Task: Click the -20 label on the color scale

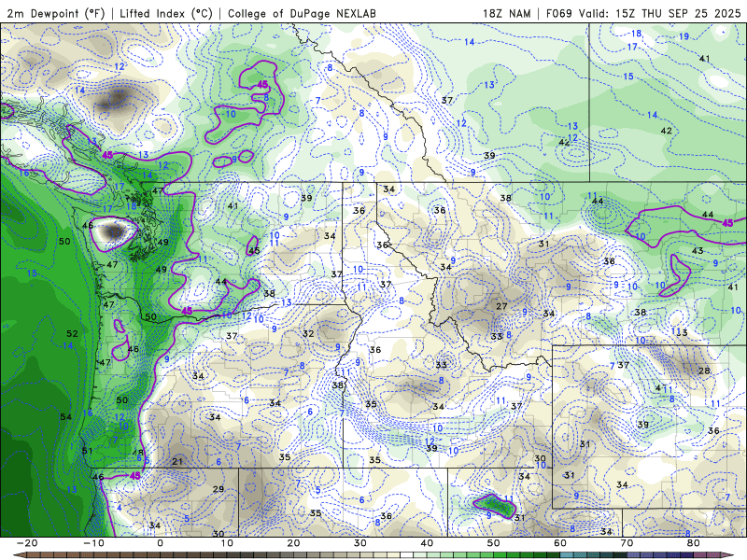Action: tap(27, 543)
